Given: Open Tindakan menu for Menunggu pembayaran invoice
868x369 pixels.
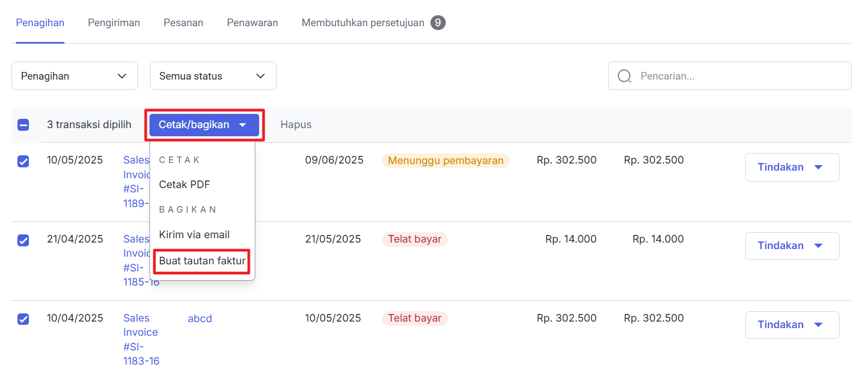Looking at the screenshot, I should pos(792,167).
